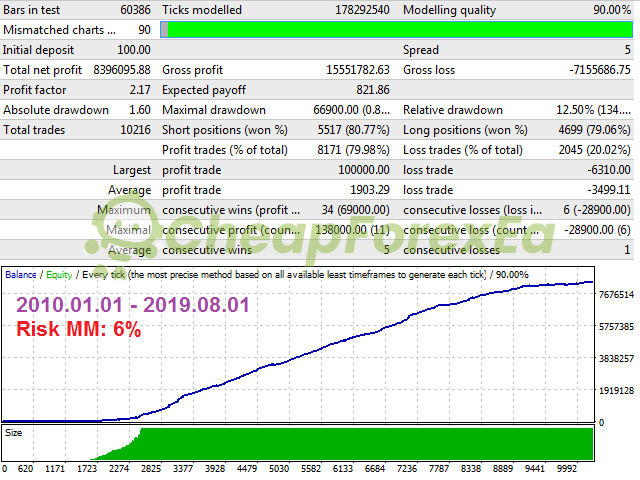Viewport: 640px width, 480px height.
Task: Select the value 2.17
Action: [x=140, y=90]
